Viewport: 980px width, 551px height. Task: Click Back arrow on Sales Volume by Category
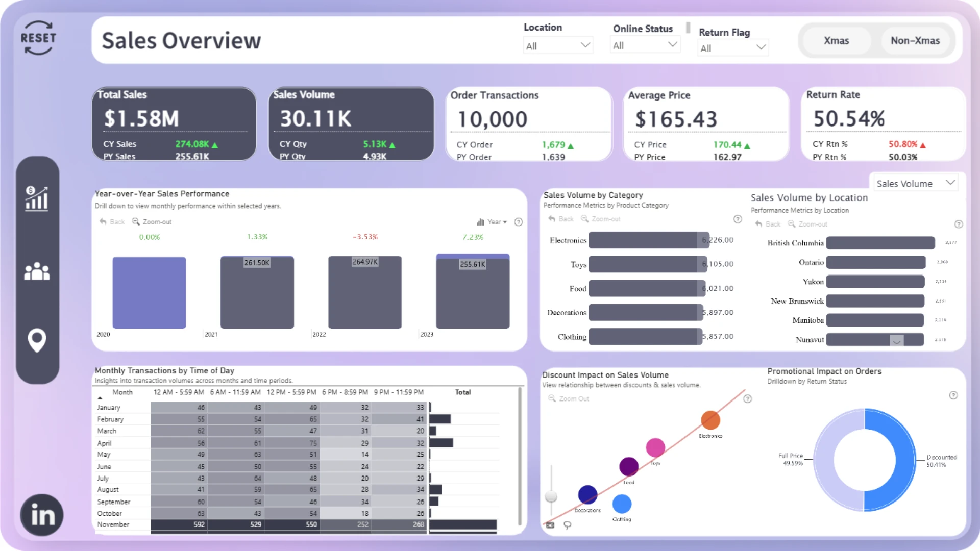pos(552,219)
